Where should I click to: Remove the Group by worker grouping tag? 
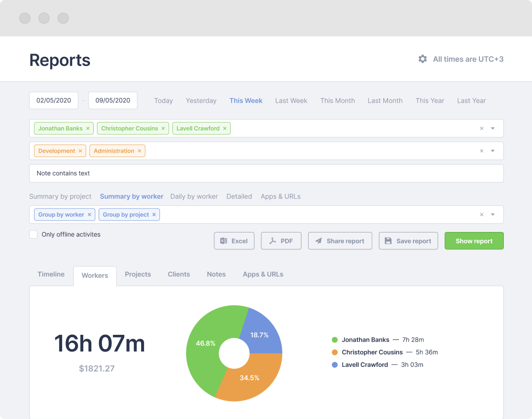tap(89, 214)
